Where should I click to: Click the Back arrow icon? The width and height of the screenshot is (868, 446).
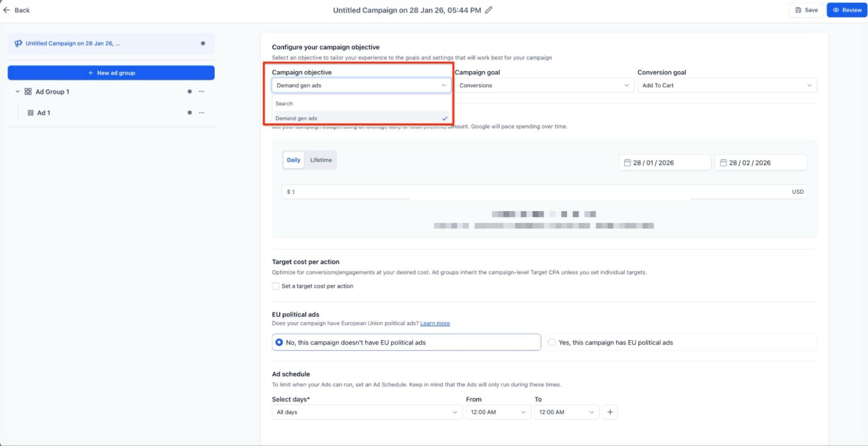[7, 10]
